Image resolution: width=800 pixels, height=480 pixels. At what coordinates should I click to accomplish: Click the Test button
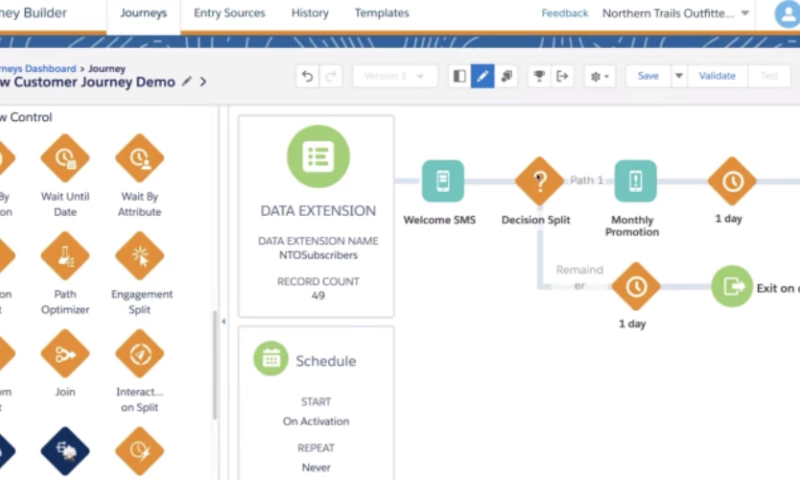click(x=769, y=76)
